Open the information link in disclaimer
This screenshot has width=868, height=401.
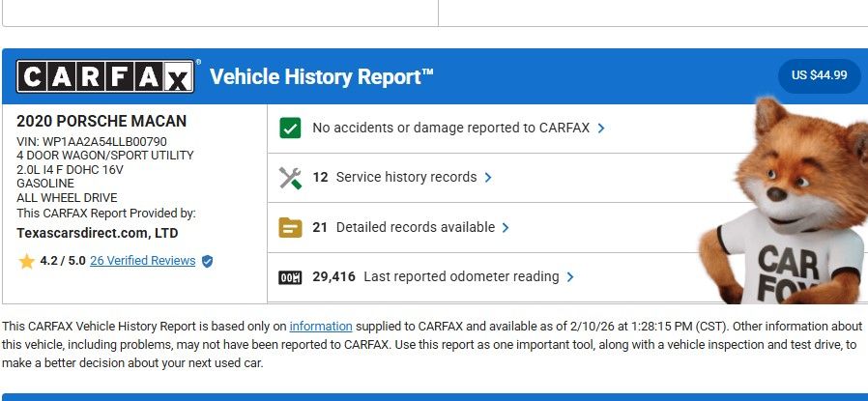(320, 326)
